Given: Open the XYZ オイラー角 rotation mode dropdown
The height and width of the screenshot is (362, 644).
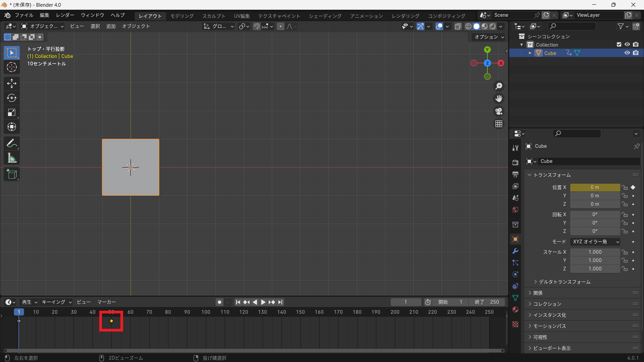Looking at the screenshot, I should pos(595,242).
